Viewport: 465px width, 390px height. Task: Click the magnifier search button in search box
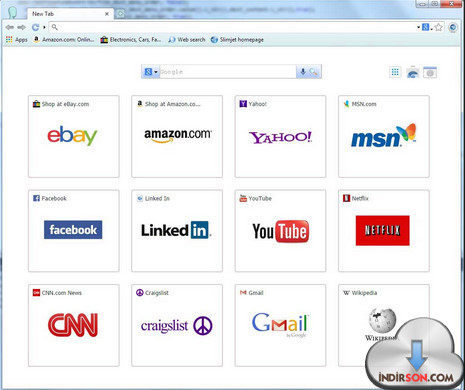313,72
